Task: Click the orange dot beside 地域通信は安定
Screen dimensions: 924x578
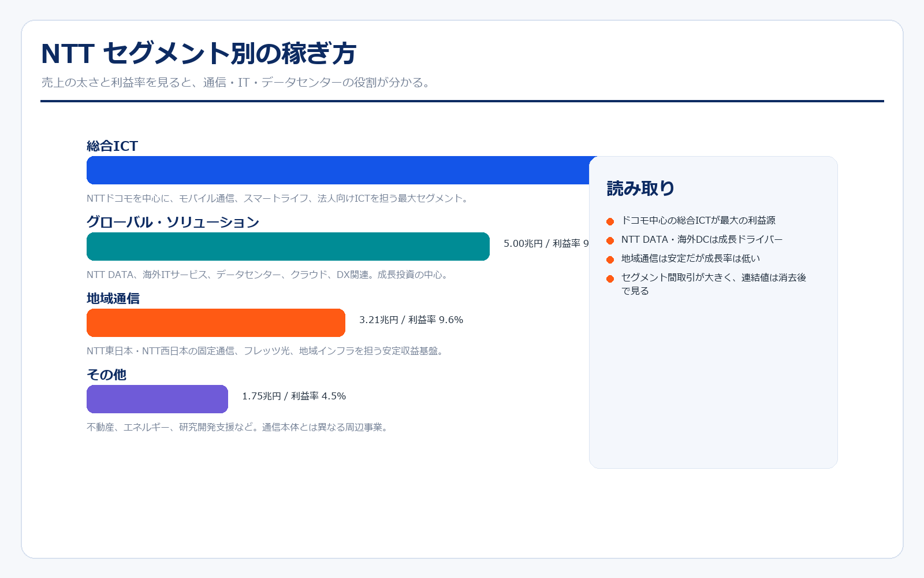Action: [x=610, y=260]
